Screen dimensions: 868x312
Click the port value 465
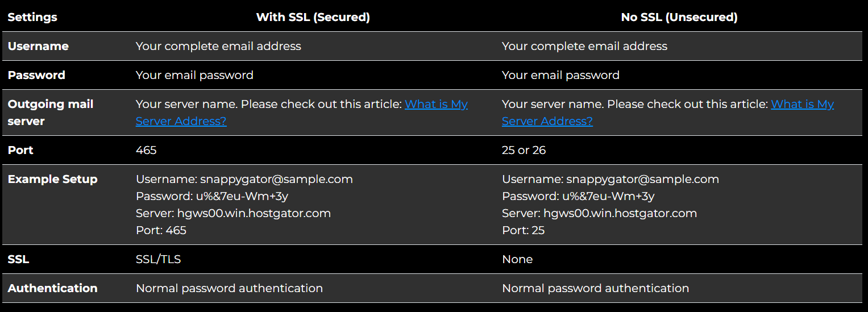click(146, 150)
